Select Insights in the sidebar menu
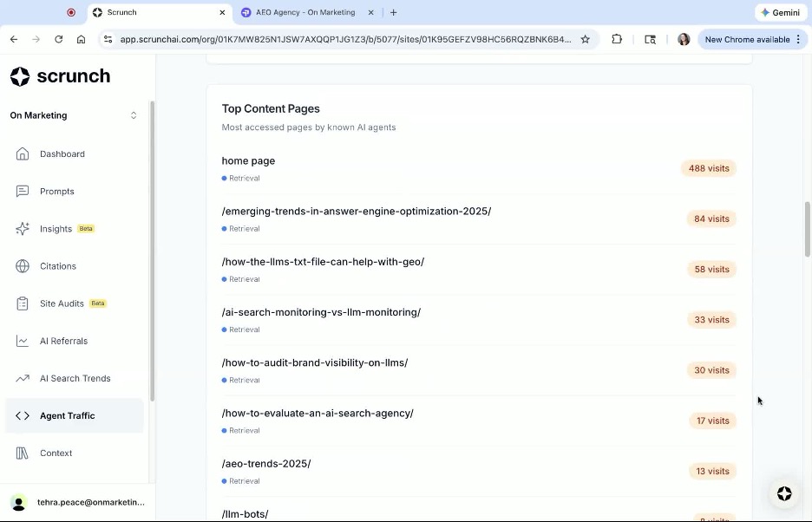The height and width of the screenshot is (522, 812). [56, 228]
